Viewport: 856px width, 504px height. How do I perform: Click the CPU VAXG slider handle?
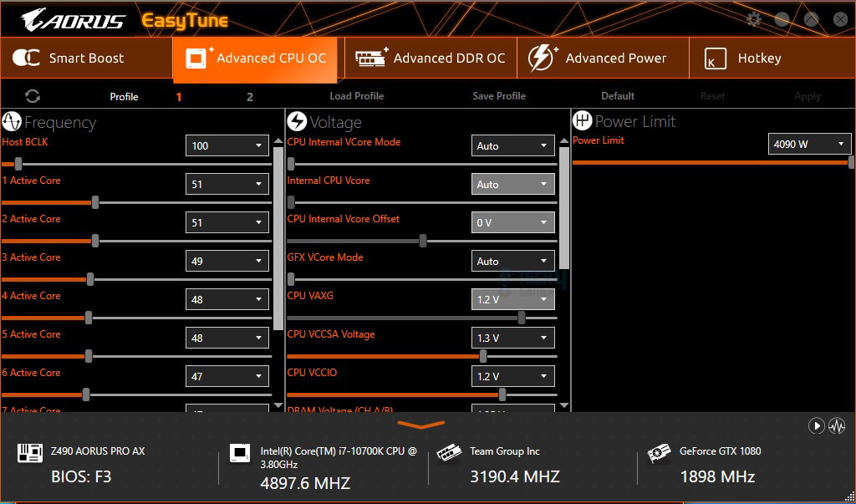click(522, 318)
